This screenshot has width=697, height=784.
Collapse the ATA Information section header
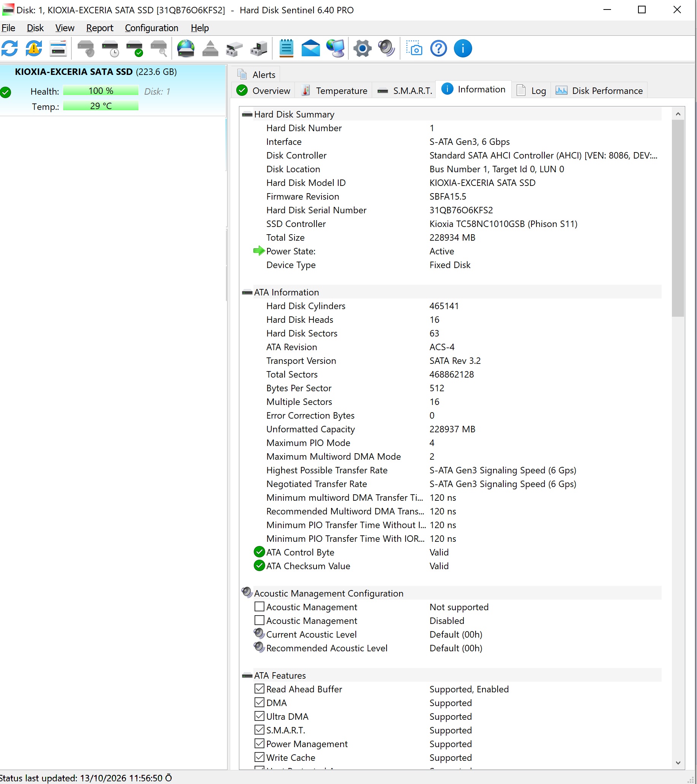tap(451, 292)
